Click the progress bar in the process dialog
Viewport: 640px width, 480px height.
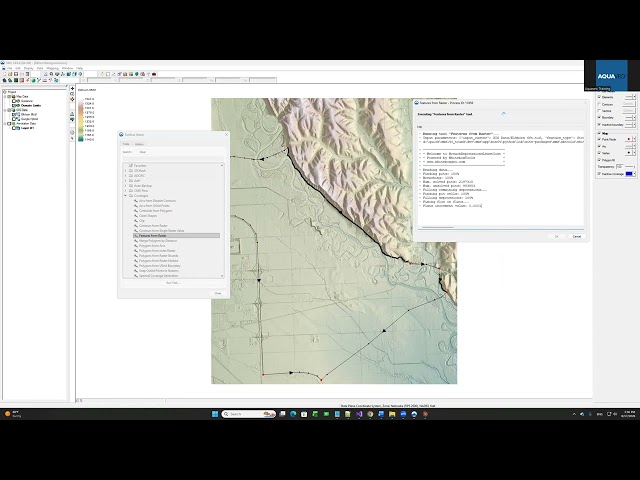point(500,228)
